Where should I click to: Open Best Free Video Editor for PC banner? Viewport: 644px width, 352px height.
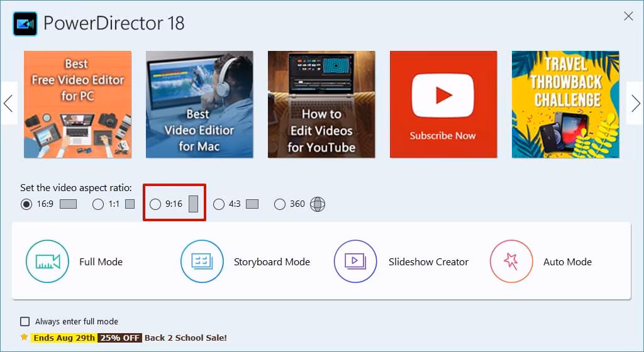(77, 104)
